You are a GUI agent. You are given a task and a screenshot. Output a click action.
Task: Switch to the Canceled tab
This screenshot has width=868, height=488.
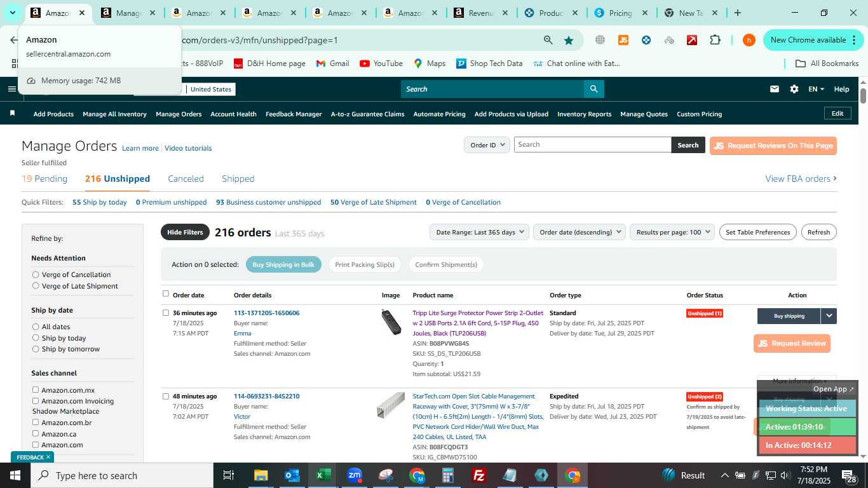click(x=186, y=179)
